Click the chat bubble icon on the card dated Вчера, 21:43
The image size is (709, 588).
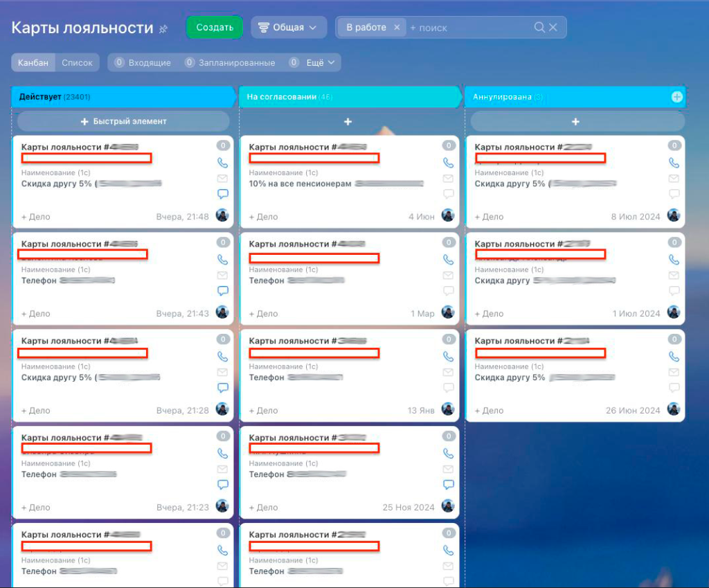(222, 291)
